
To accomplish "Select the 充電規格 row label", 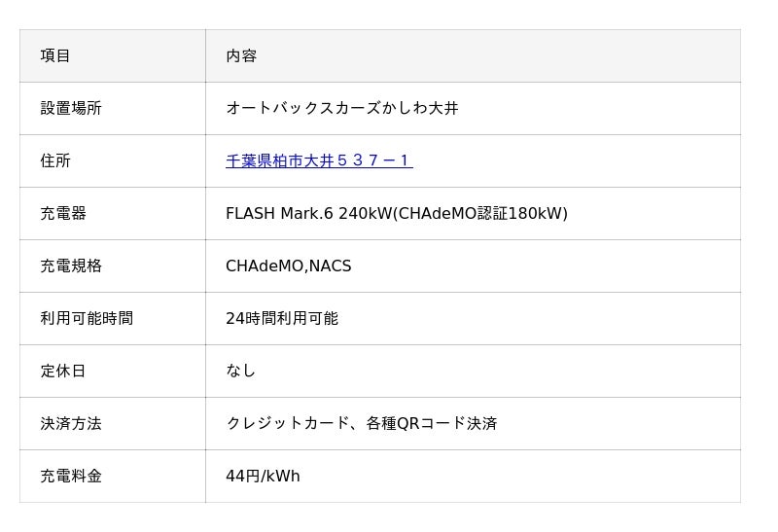I will click(x=71, y=266).
